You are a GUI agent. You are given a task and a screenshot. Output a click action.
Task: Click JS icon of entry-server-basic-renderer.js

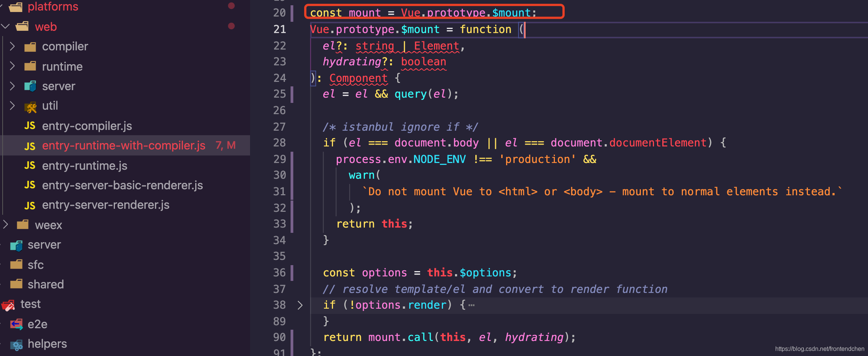(x=30, y=185)
